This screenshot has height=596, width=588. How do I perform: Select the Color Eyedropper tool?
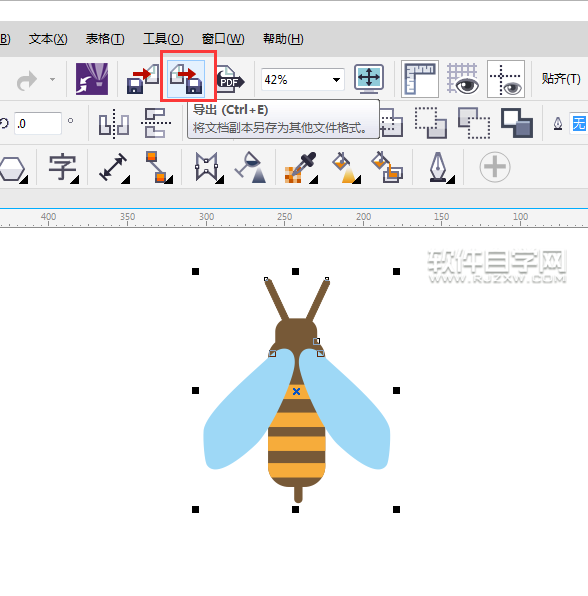tap(301, 167)
